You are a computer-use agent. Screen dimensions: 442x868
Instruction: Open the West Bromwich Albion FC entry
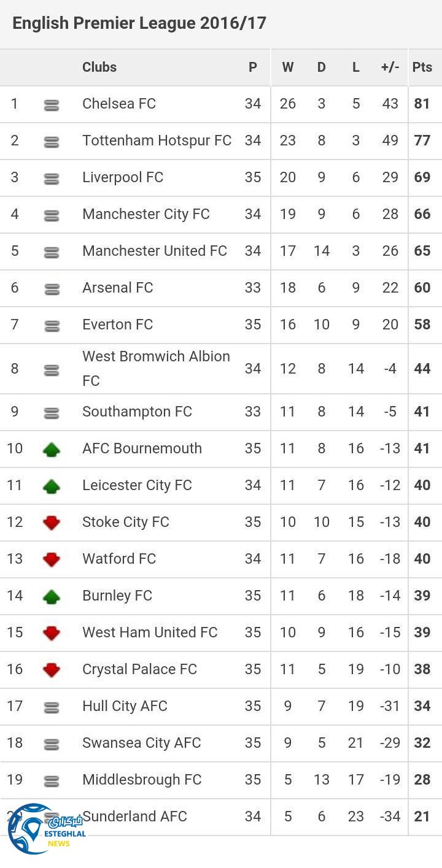click(156, 368)
